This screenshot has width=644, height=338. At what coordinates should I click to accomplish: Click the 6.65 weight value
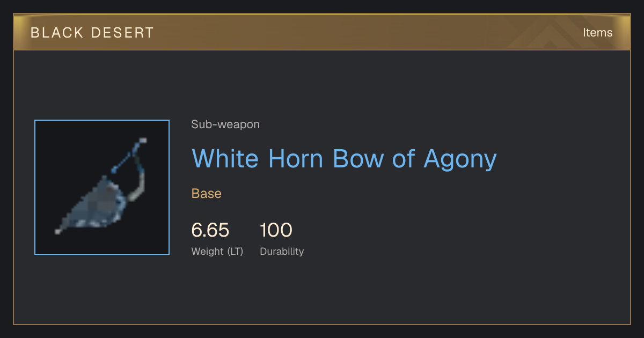tap(210, 230)
